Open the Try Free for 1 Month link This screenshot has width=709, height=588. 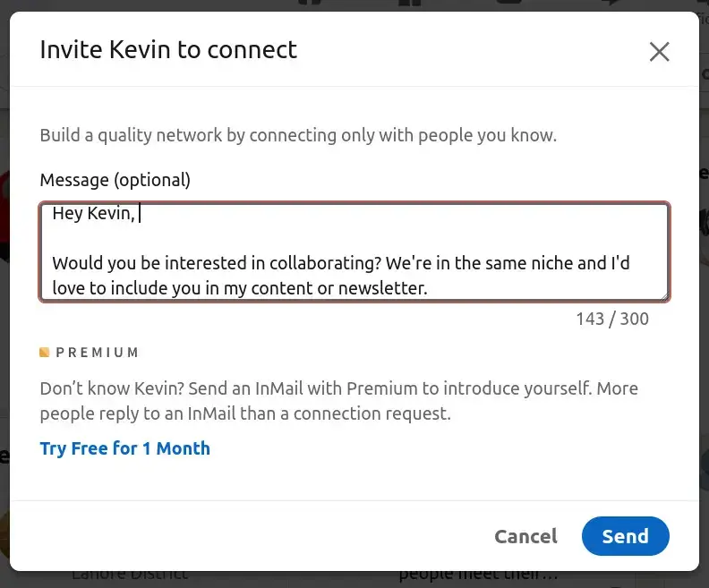124,448
